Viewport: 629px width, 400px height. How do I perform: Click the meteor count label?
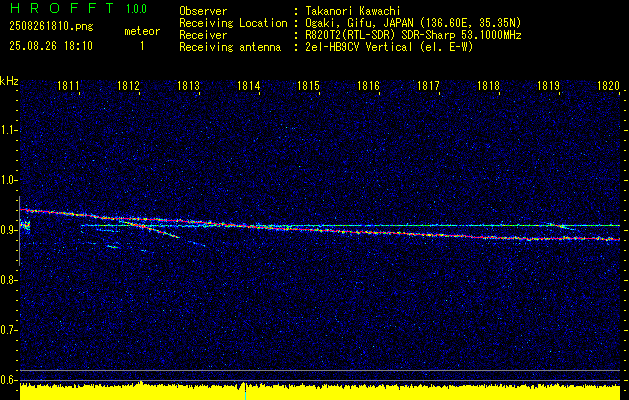point(142,31)
